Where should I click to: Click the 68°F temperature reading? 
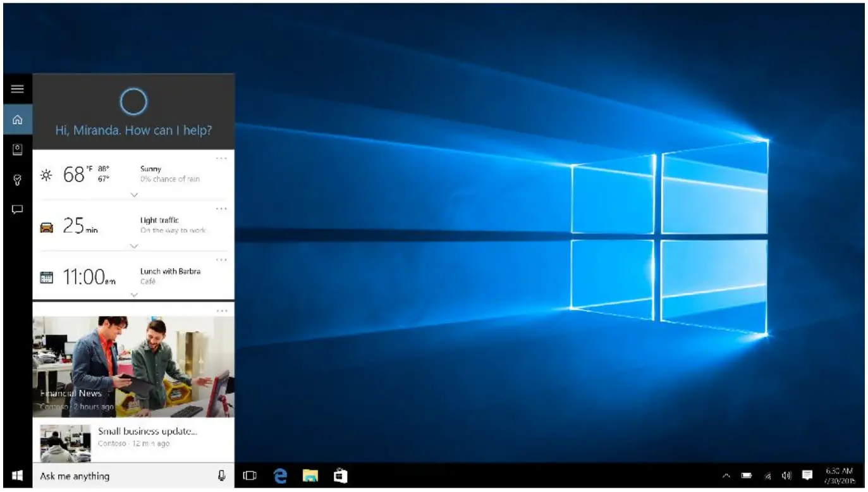pos(78,174)
